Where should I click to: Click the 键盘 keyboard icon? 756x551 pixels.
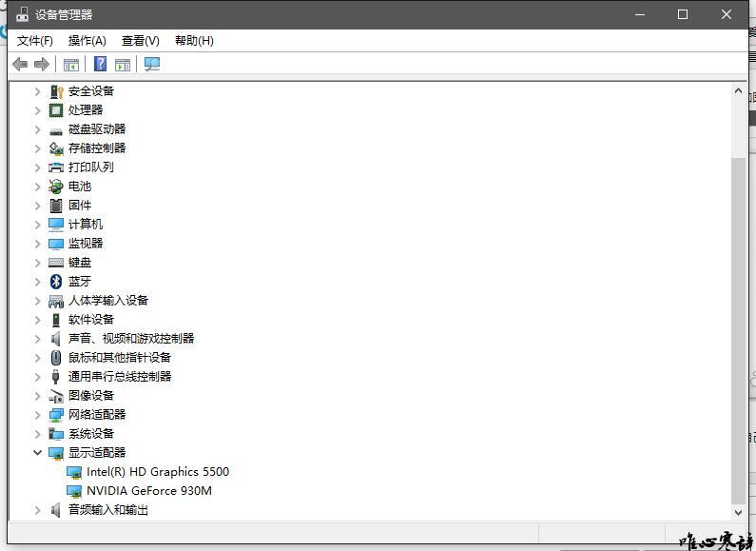tap(56, 263)
